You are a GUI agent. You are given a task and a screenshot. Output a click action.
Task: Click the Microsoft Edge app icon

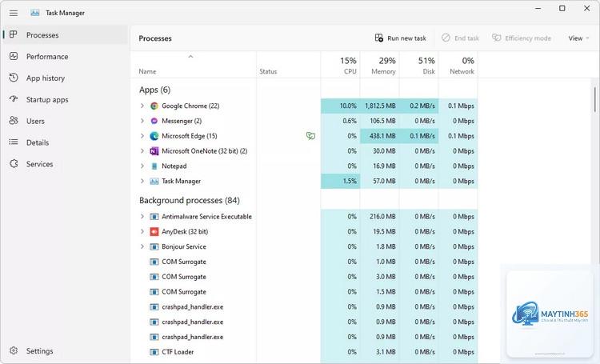154,136
